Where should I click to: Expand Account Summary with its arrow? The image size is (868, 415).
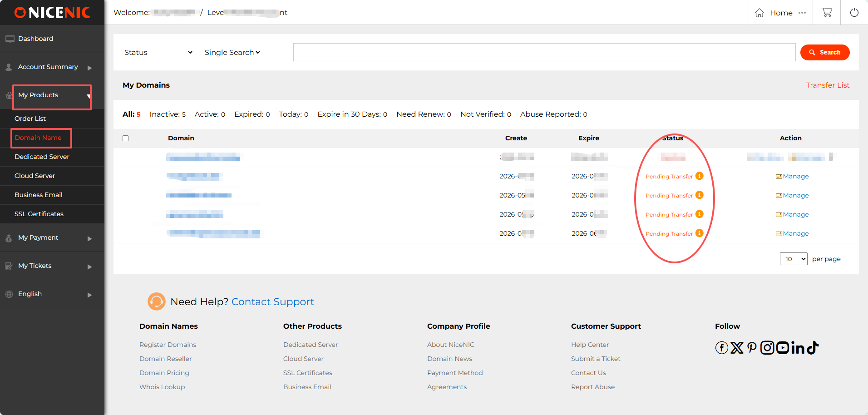pyautogui.click(x=90, y=68)
